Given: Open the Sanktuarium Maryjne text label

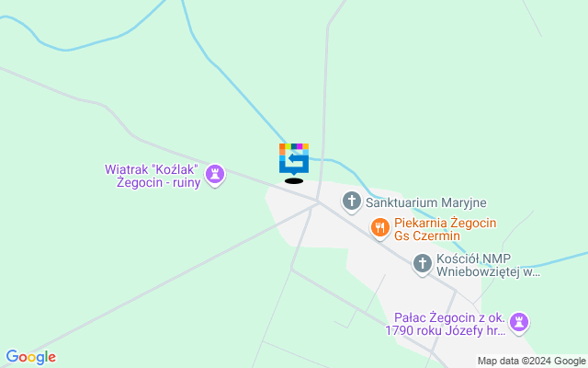Looking at the screenshot, I should coord(426,202).
